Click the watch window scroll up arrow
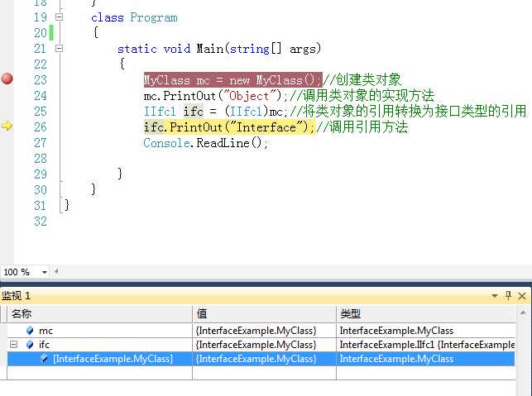 coord(523,313)
